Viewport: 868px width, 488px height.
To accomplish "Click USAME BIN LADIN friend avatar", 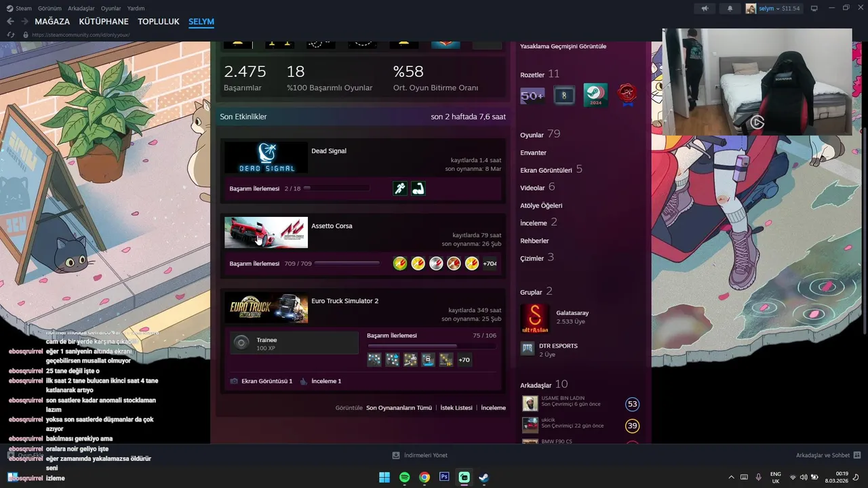I will [x=530, y=403].
